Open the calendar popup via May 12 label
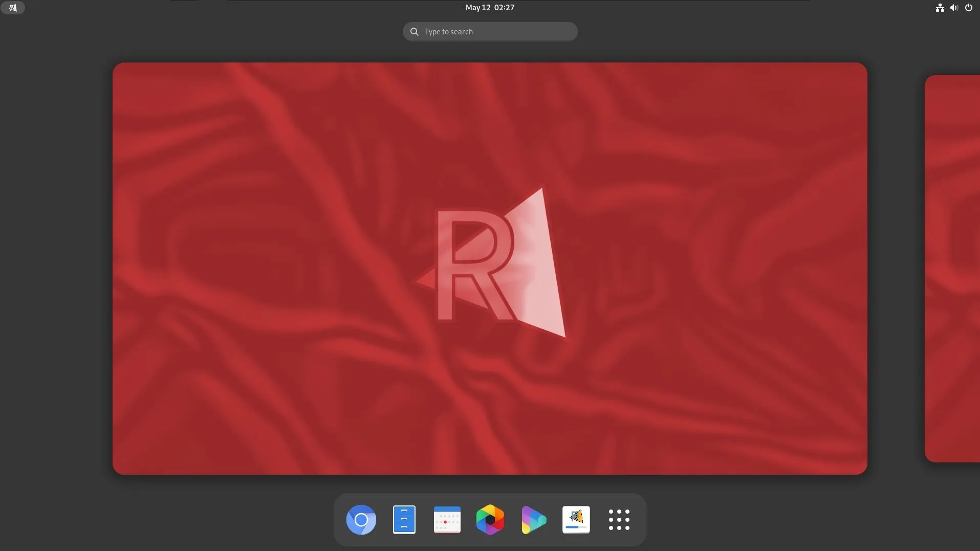 pos(477,8)
